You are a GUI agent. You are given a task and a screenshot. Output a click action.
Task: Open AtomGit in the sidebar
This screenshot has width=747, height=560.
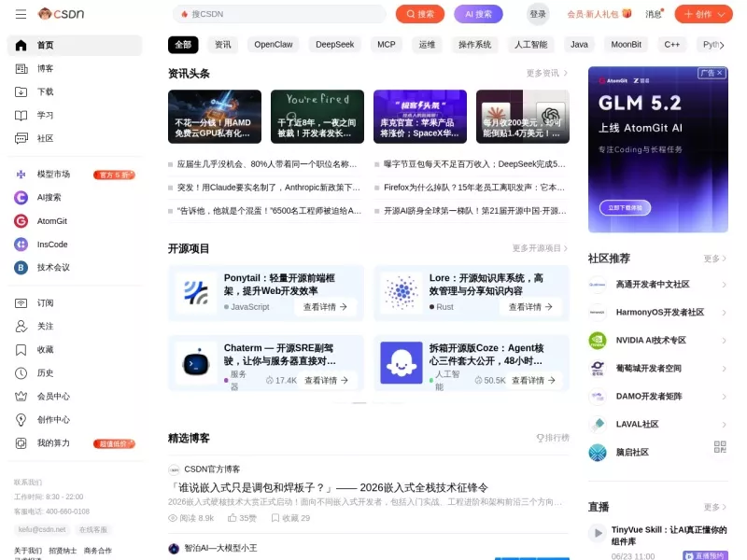pos(75,221)
